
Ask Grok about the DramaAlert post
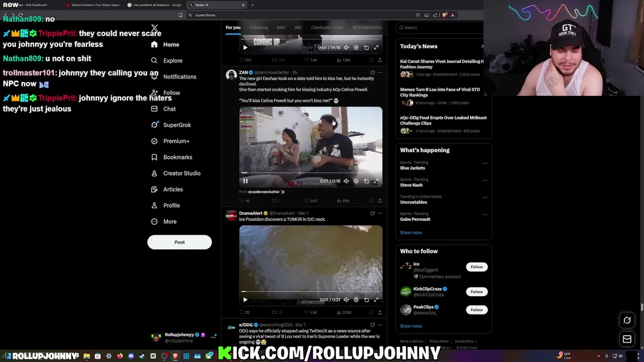pos(372,213)
